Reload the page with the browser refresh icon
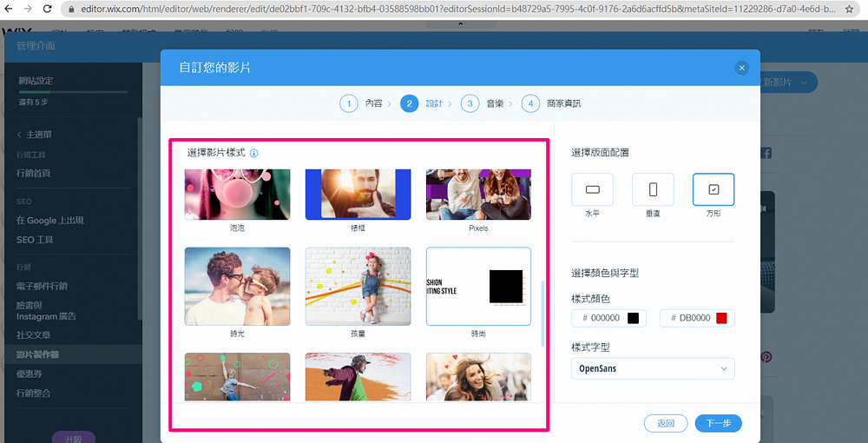This screenshot has width=868, height=443. pos(48,9)
